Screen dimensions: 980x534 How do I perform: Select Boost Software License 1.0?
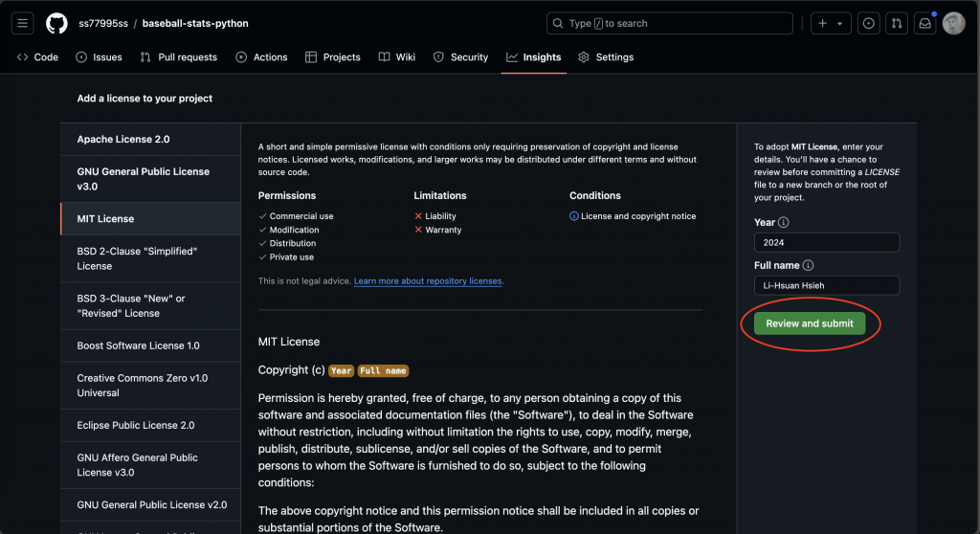point(150,345)
